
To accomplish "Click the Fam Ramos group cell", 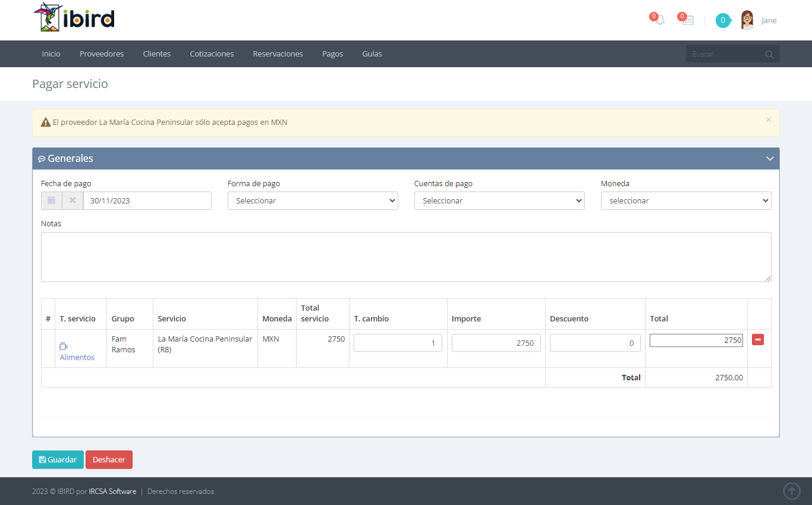I will pos(130,349).
